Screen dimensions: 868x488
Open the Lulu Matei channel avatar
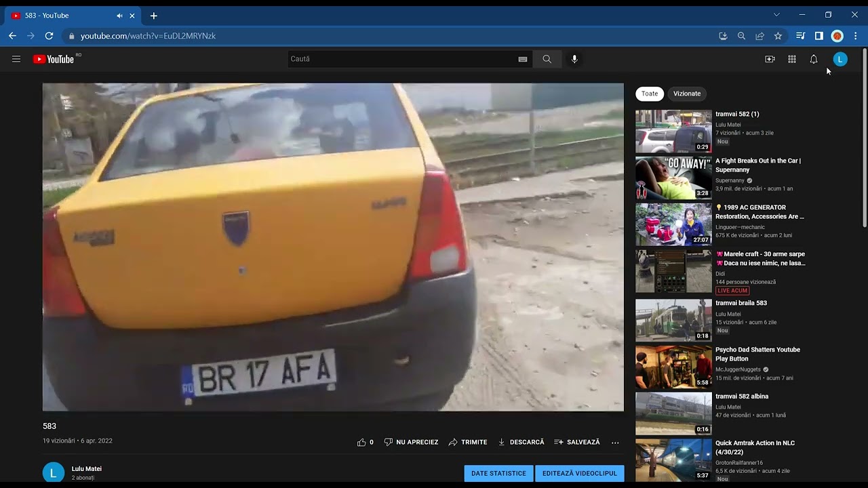tap(54, 472)
